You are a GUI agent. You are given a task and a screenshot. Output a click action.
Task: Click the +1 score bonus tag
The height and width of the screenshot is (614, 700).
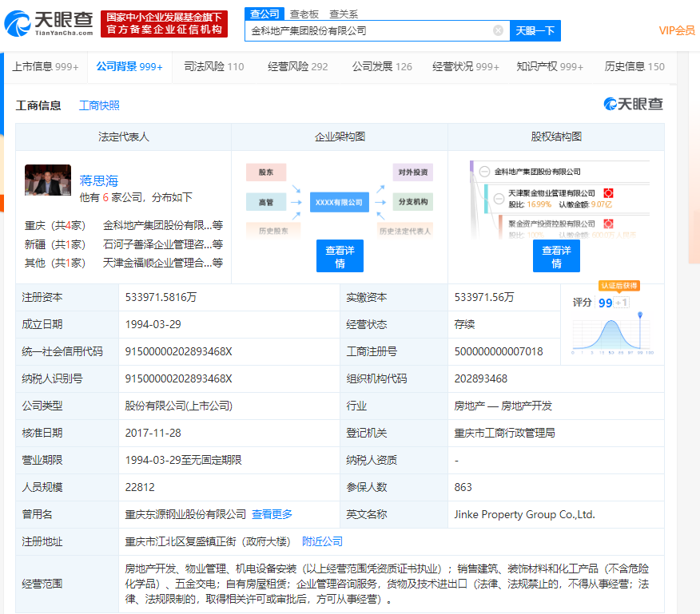[x=622, y=303]
